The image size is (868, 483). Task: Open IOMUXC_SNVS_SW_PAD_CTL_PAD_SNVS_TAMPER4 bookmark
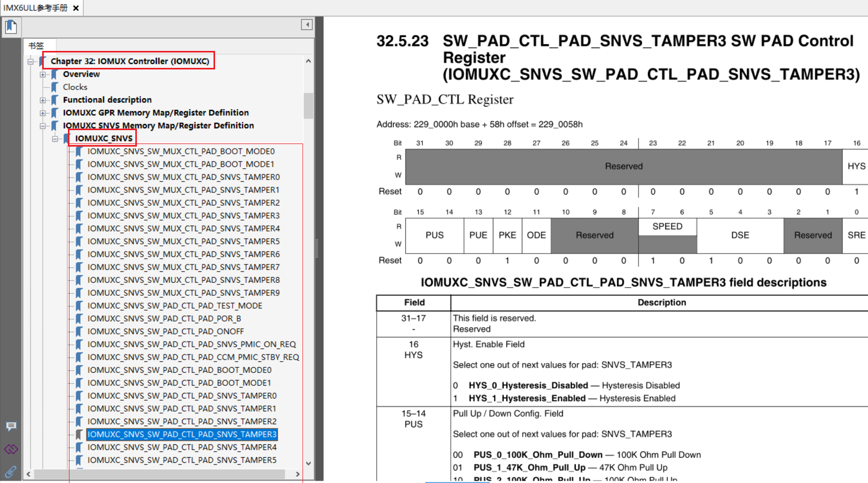point(182,447)
